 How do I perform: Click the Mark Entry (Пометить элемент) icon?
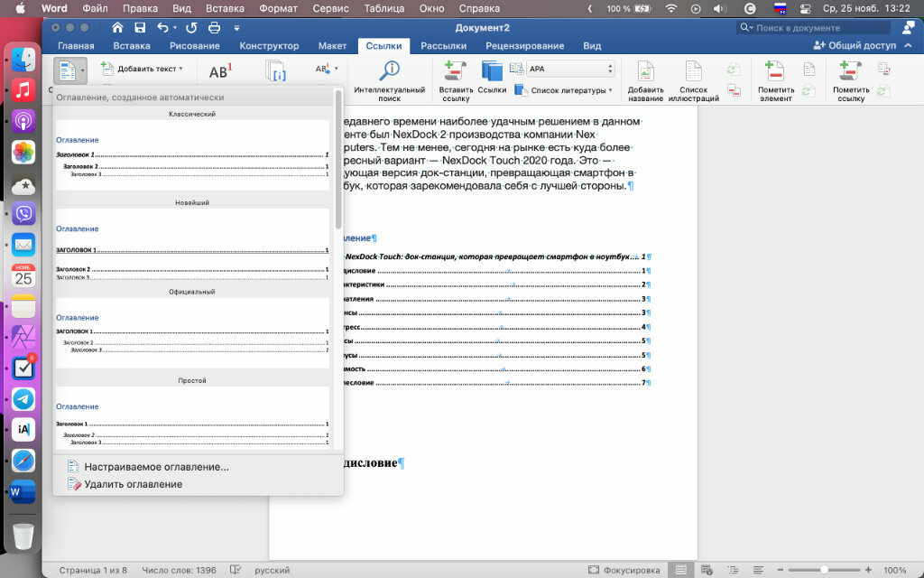(x=774, y=71)
